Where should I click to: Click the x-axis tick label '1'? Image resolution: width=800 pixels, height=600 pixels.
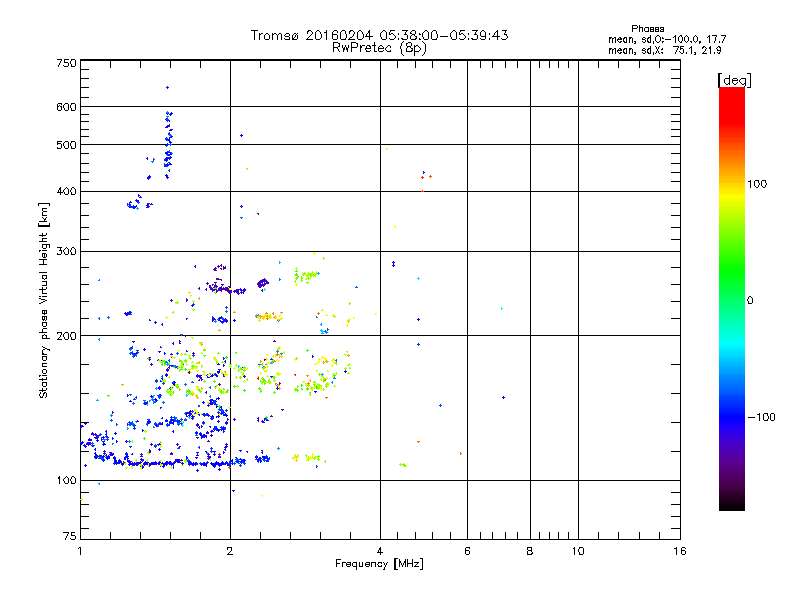[80, 551]
